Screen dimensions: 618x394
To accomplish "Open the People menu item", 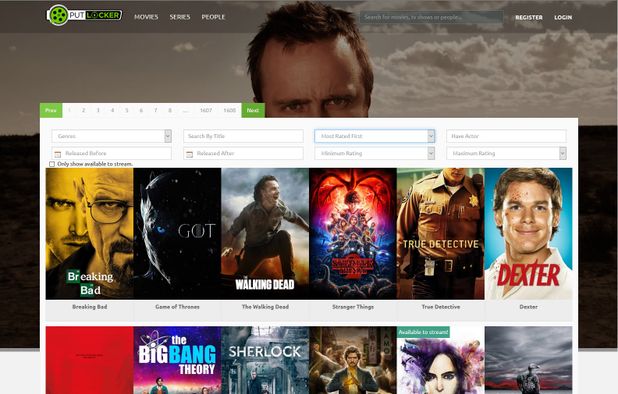I will (213, 17).
